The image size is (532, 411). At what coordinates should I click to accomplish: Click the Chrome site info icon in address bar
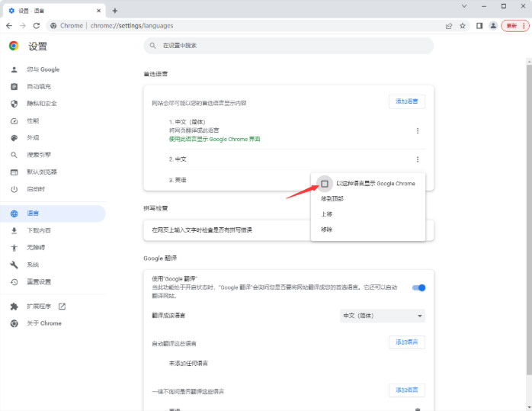click(53, 26)
